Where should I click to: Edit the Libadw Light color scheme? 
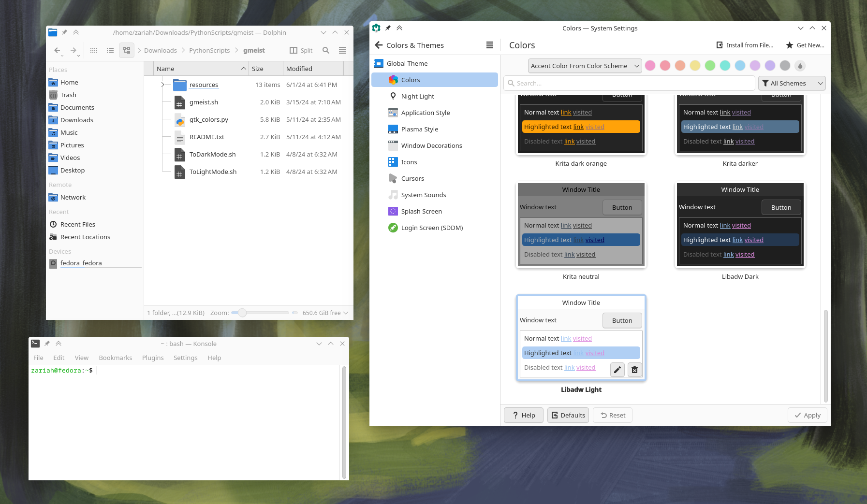tap(617, 370)
